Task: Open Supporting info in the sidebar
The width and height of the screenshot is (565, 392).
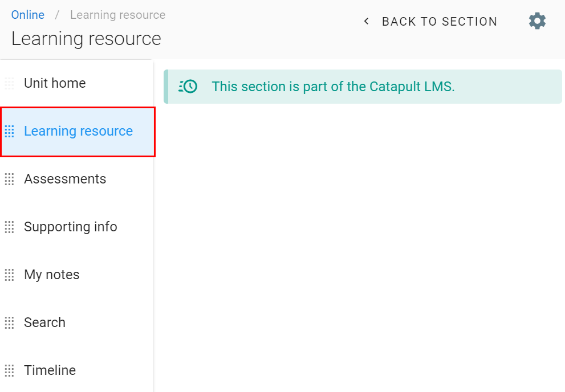Action: tap(77, 227)
